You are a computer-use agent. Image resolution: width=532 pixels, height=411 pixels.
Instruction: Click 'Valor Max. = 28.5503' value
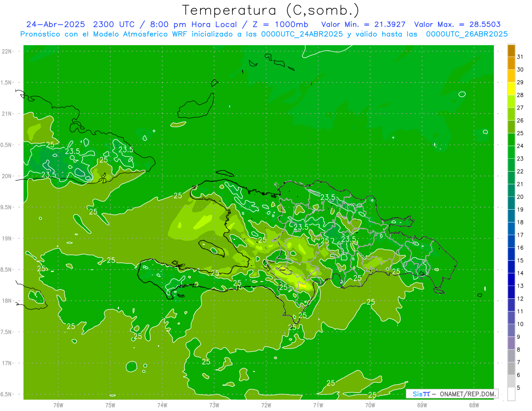tap(458, 24)
